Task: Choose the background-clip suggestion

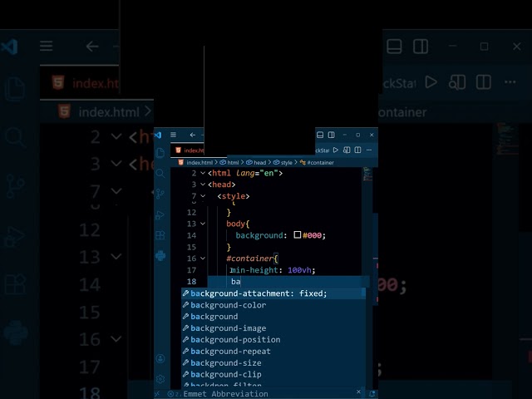Action: click(x=273, y=374)
